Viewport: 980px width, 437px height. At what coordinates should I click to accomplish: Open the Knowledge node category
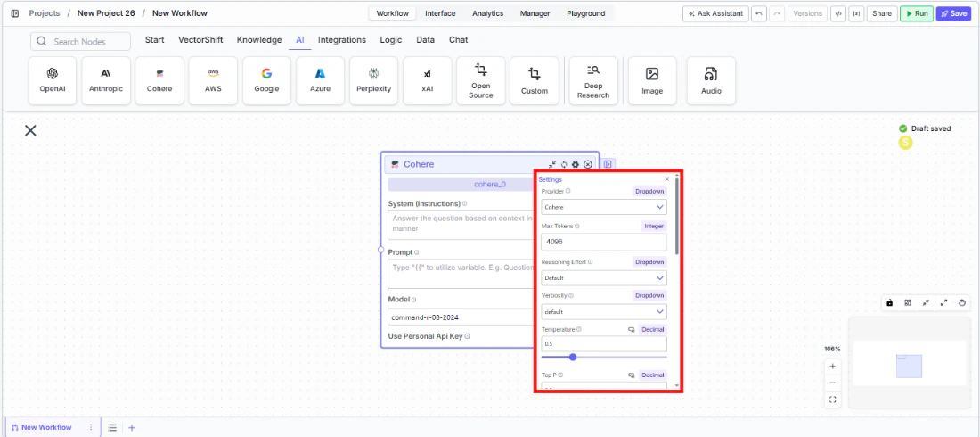point(258,40)
